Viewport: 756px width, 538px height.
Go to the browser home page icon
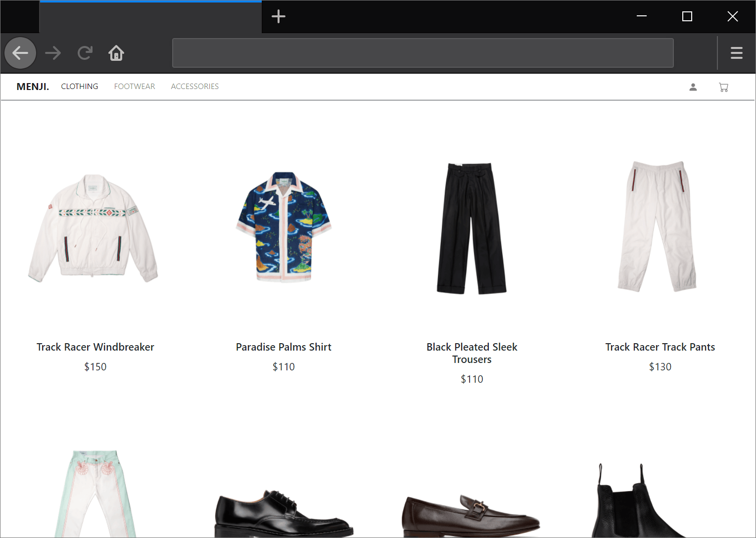(x=116, y=53)
